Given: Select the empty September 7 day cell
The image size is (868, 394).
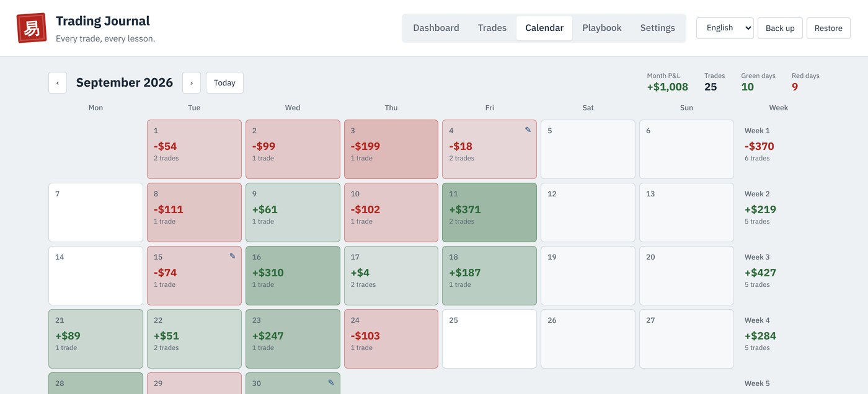Looking at the screenshot, I should 95,212.
